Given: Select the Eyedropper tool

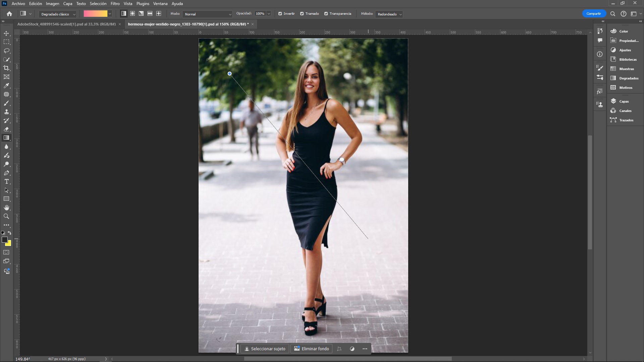Looking at the screenshot, I should [6, 86].
